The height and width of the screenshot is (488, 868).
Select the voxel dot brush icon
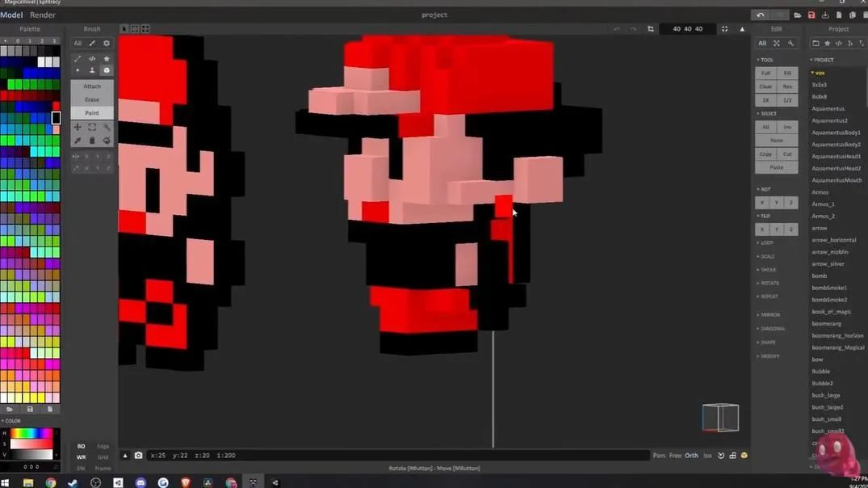coord(78,70)
